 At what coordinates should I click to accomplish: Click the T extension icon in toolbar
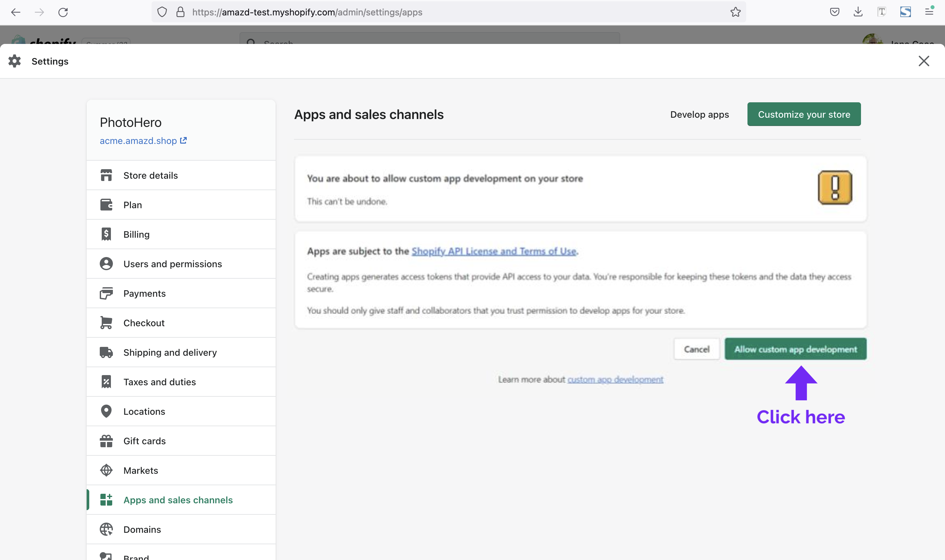click(882, 12)
